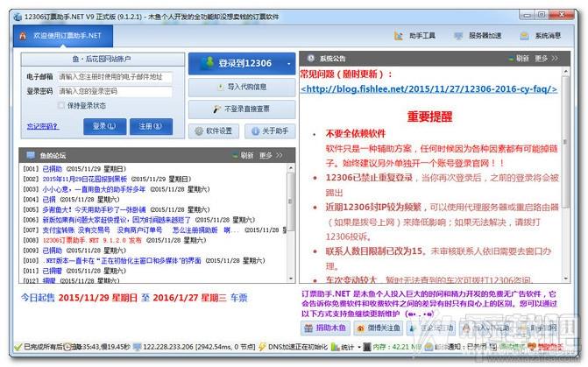Viewport: 588px width, 367px height.
Task: Open forum post [007] 支付宝转账
Action: (x=140, y=229)
